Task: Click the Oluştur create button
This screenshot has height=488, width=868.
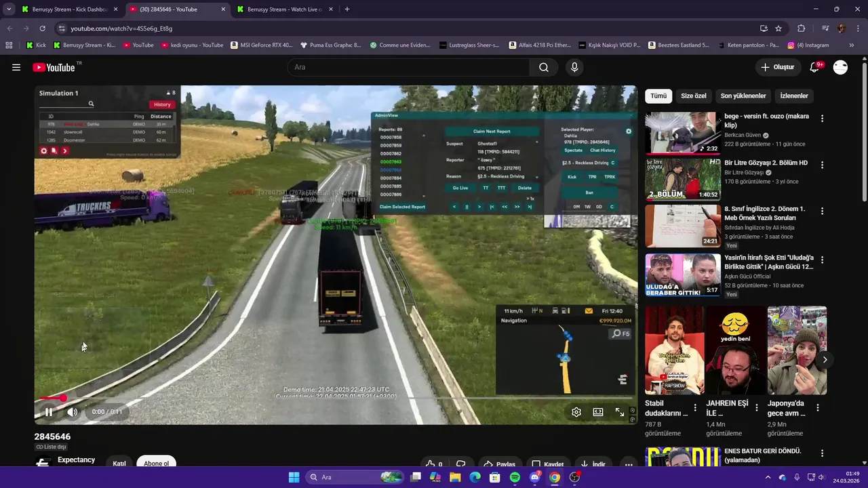Action: pos(777,67)
